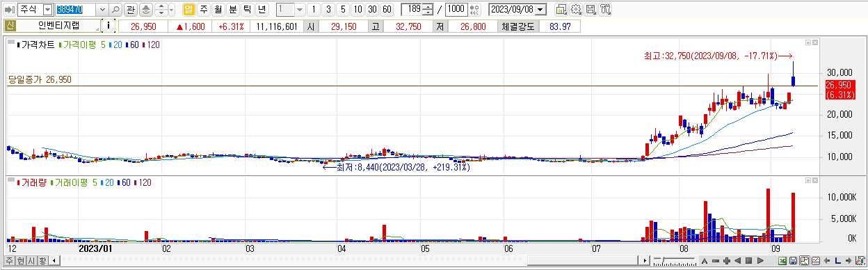Screen dimensions: 868x270
Task: Click the round stacked icon beside 관
Action: click(145, 10)
